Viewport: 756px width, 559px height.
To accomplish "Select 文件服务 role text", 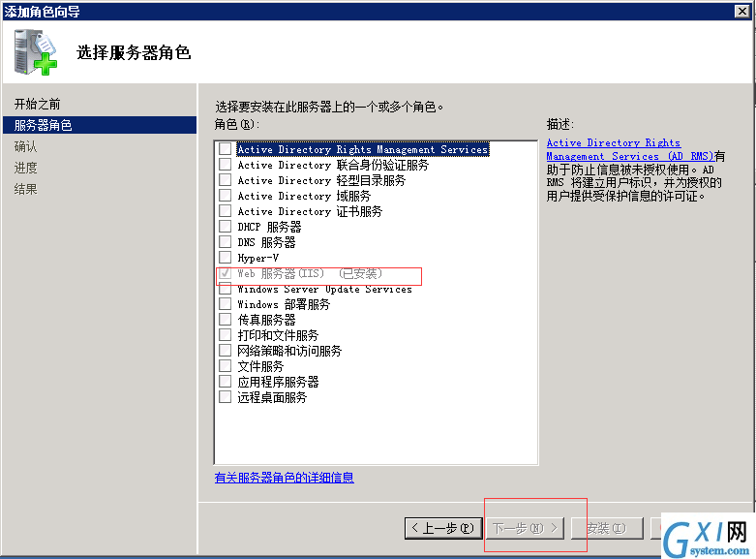I will pyautogui.click(x=260, y=366).
